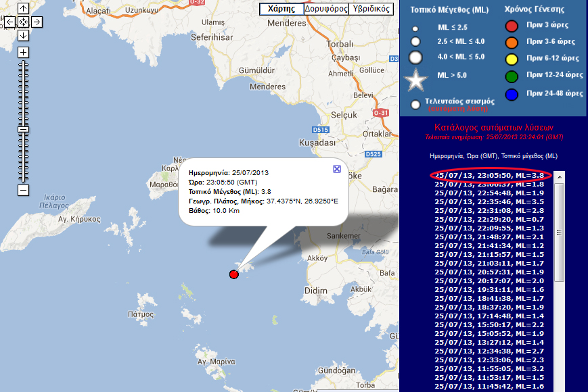Pan the map left with arrow
Screen dimensions: 588x392
pyautogui.click(x=9, y=22)
